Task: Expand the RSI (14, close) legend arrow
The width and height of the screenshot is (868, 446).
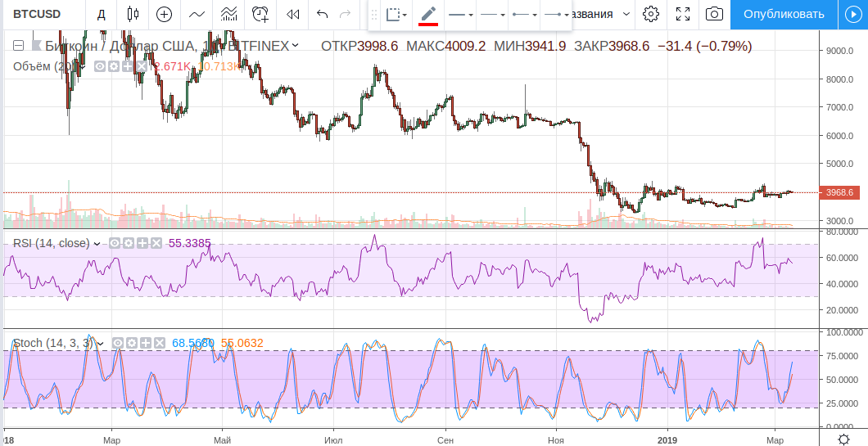Action: [97, 243]
